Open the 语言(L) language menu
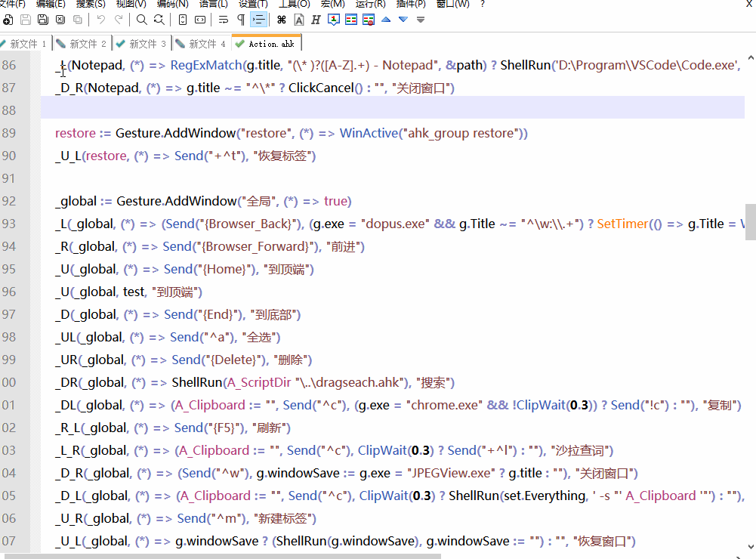This screenshot has height=559, width=756. tap(213, 4)
